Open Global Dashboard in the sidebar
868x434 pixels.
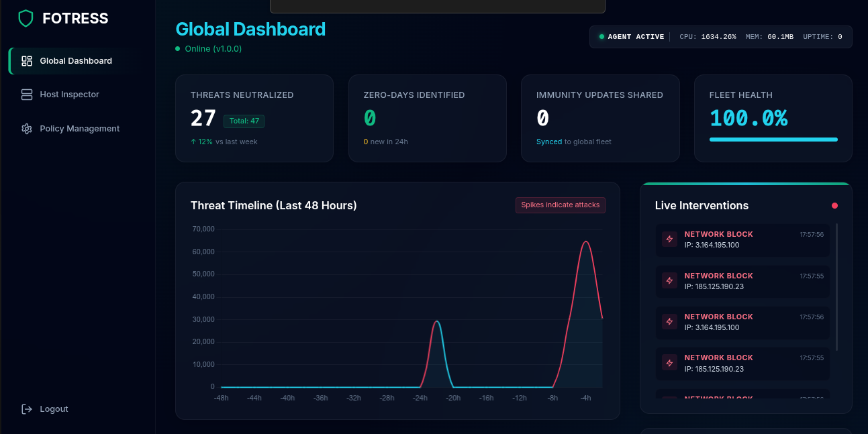tap(75, 61)
